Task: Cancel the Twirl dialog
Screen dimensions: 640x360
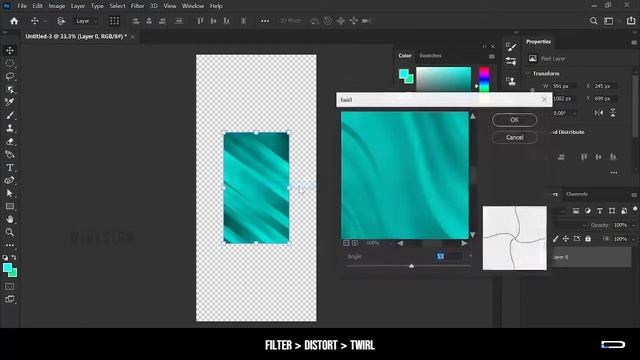Action: point(514,138)
